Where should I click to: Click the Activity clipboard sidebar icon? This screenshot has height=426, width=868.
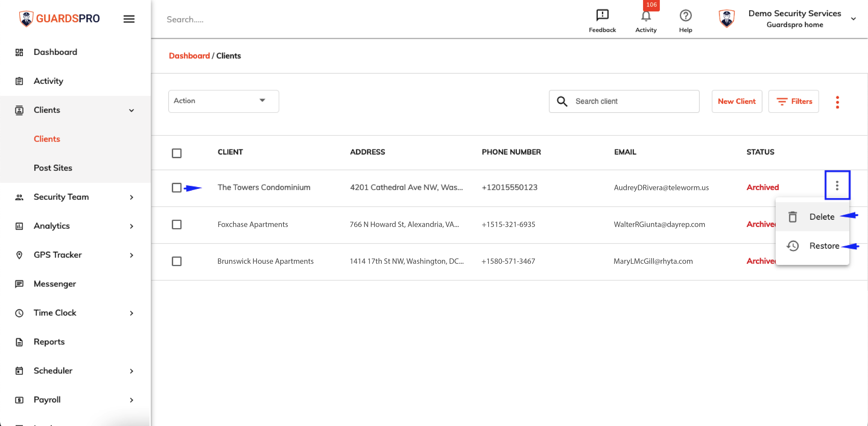coord(19,81)
